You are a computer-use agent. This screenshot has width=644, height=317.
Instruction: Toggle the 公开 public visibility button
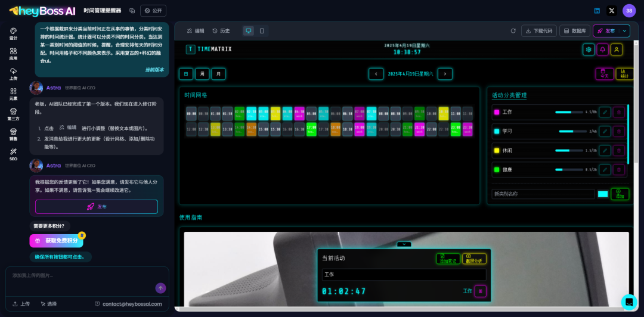(x=153, y=11)
